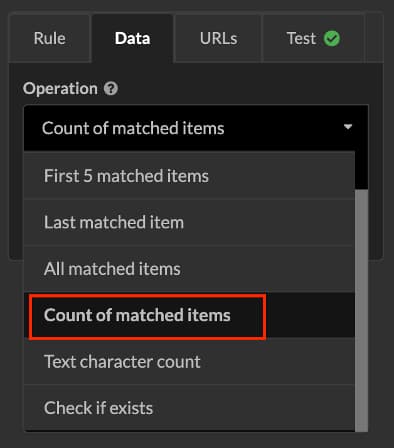
Task: Choose 'First 5 matched items' option
Action: tap(189, 176)
